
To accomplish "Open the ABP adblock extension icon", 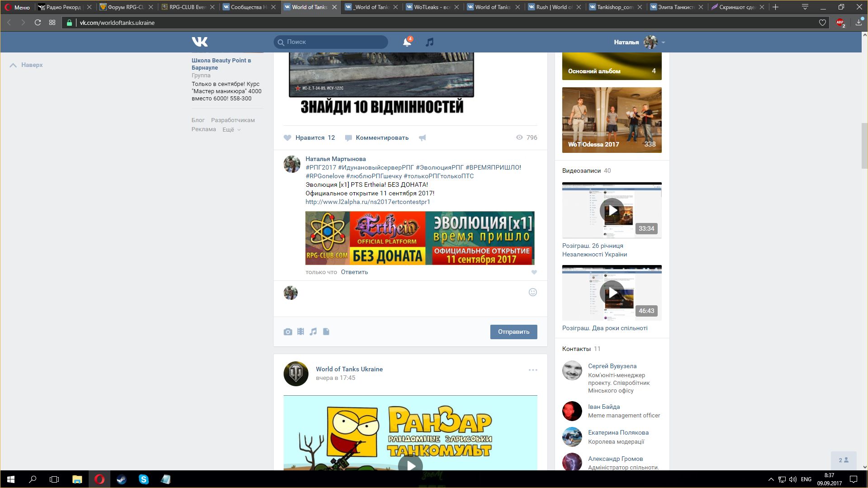I will 840,23.
